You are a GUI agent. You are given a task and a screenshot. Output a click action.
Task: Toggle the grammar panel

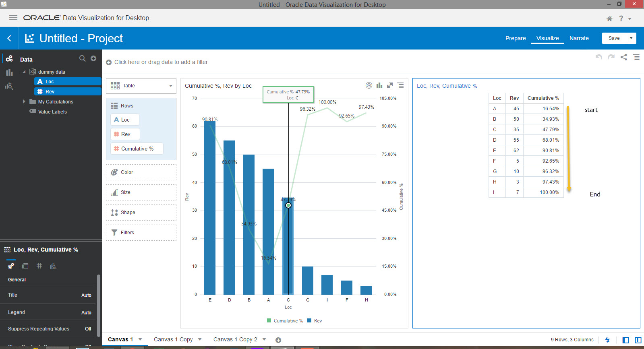[638, 340]
